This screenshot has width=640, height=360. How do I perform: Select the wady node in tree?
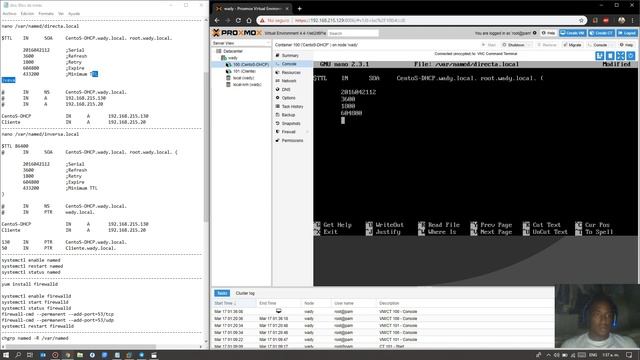click(233, 58)
